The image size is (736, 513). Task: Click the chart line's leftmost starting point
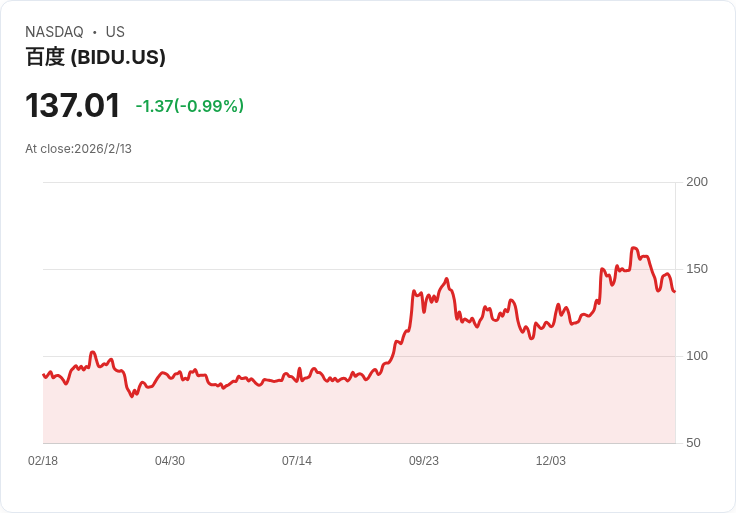[43, 375]
